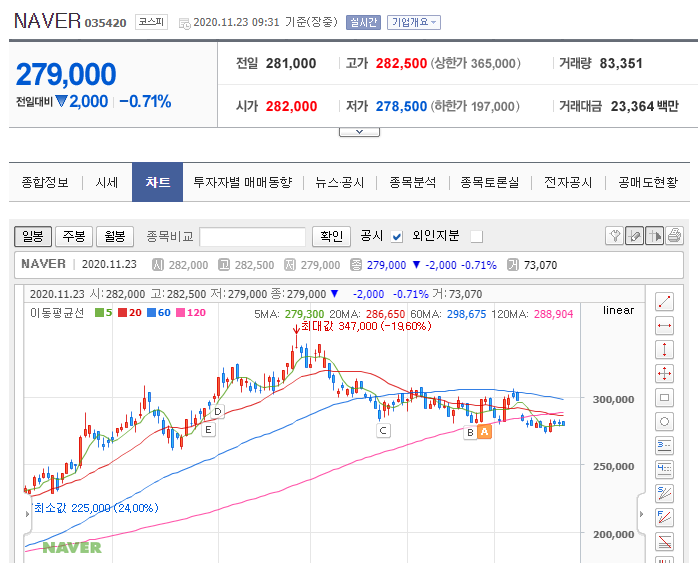Toggle the 120-day moving average legend
The width and height of the screenshot is (698, 563).
coord(191,312)
